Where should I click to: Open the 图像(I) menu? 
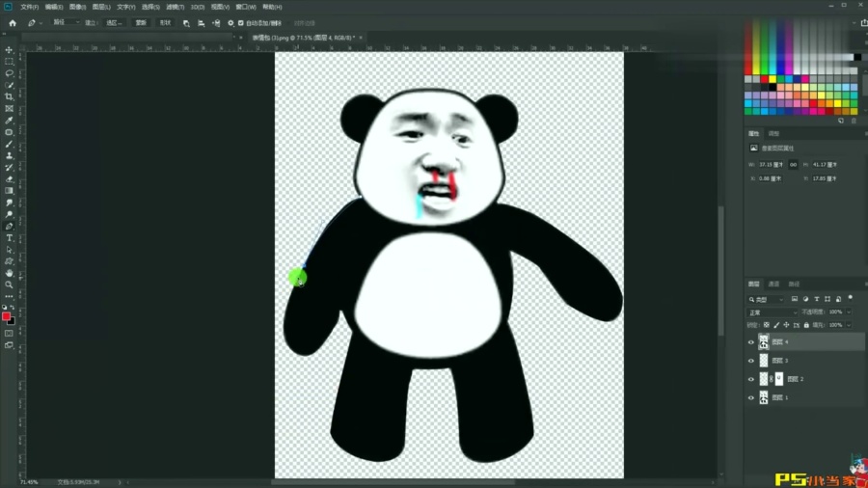(77, 7)
